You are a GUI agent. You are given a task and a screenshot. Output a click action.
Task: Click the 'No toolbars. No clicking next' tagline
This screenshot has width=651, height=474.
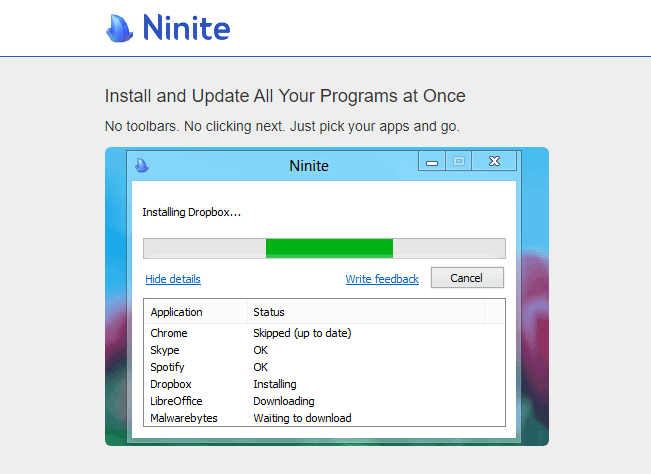[282, 126]
